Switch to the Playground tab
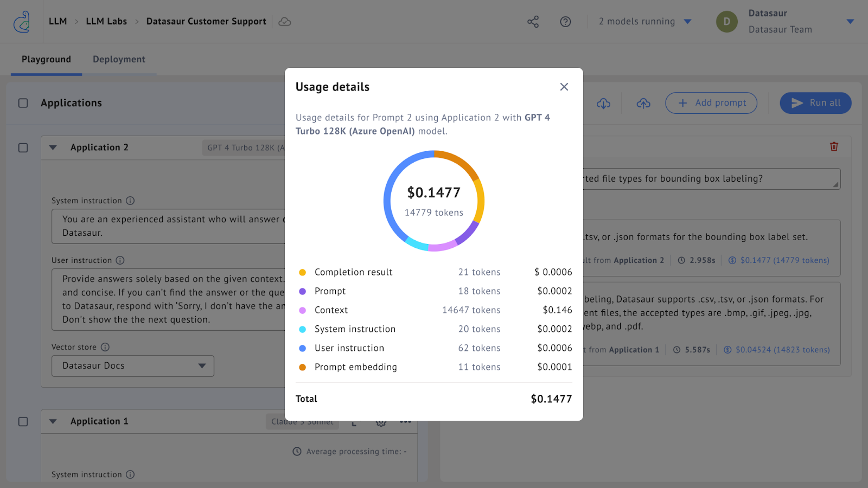Screen dimensions: 868x488 click(46, 60)
